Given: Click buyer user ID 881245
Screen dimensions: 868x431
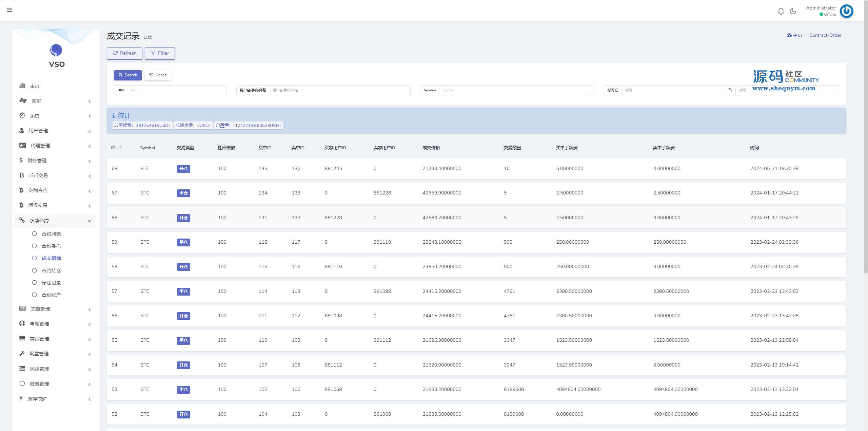Looking at the screenshot, I should click(x=333, y=168).
